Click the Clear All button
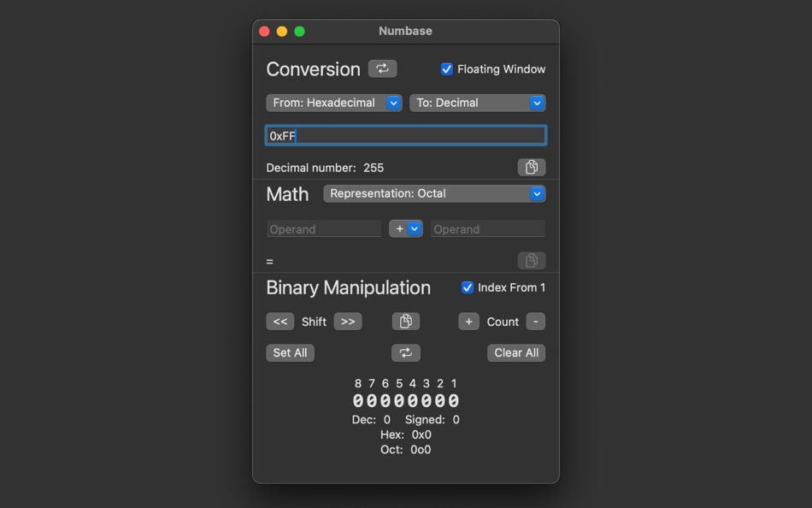The image size is (812, 508). [515, 352]
